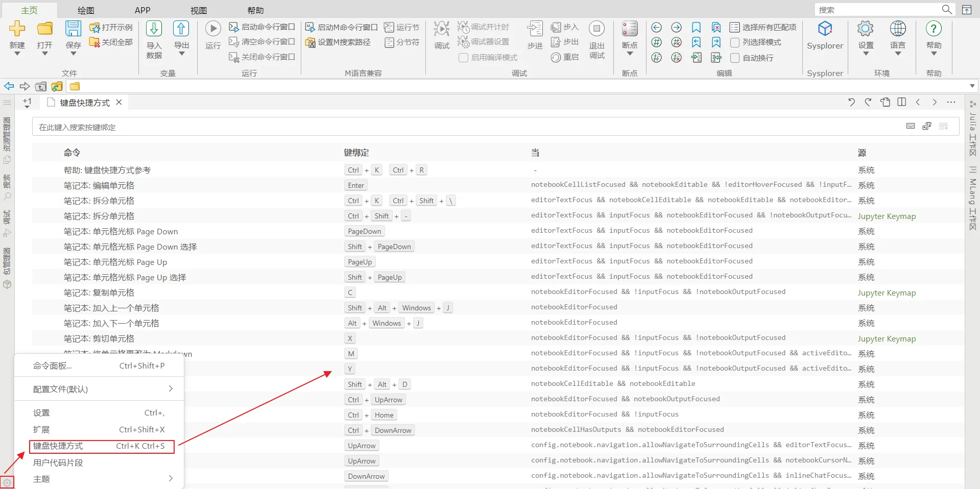
Task: Open 命令面板... from the popup menu
Action: [x=99, y=366]
